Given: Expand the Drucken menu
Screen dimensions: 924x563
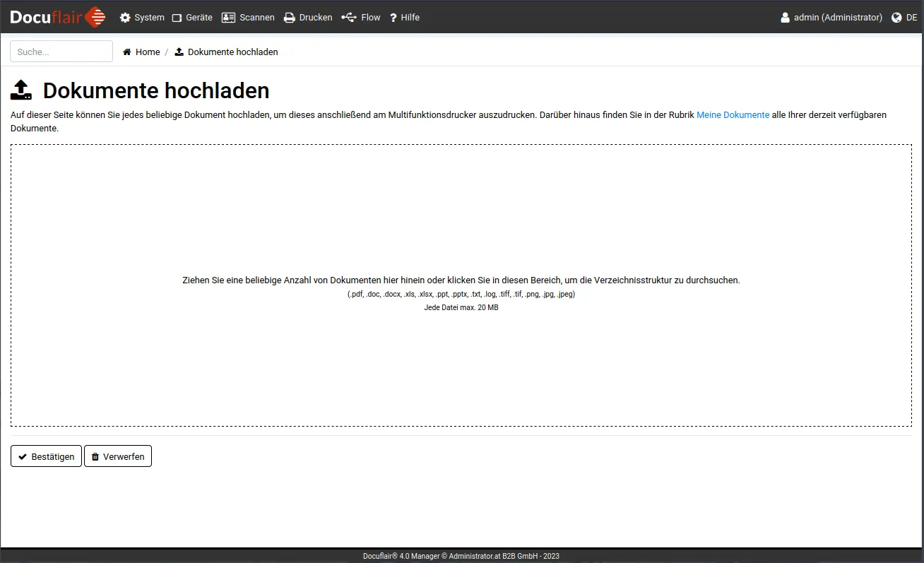Looking at the screenshot, I should point(309,18).
